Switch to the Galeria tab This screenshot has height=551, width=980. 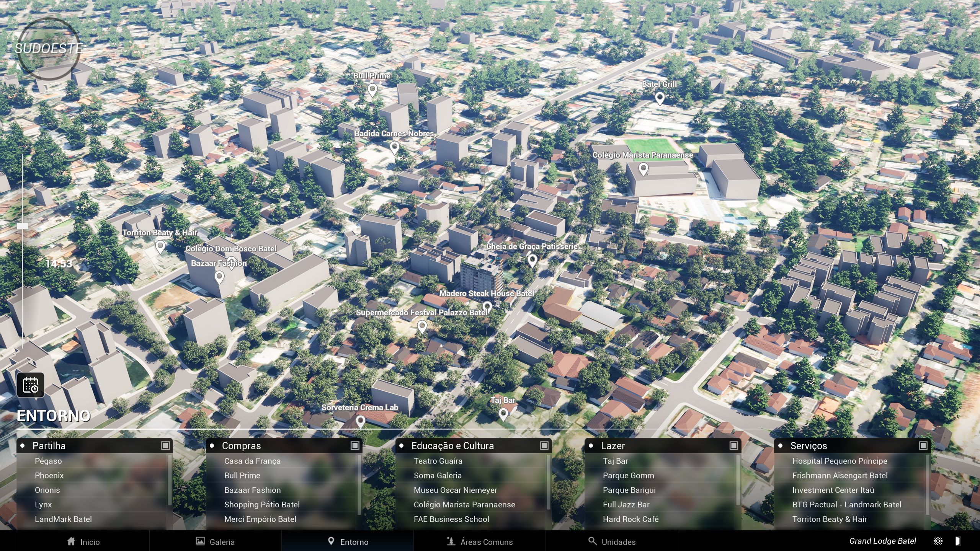pyautogui.click(x=215, y=542)
